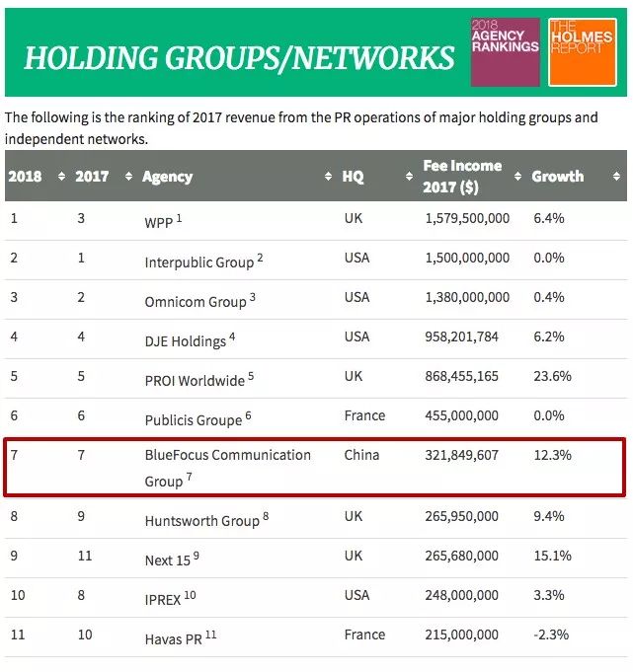Toggle HQ column sort arrows
The height and width of the screenshot is (672, 633).
[409, 176]
